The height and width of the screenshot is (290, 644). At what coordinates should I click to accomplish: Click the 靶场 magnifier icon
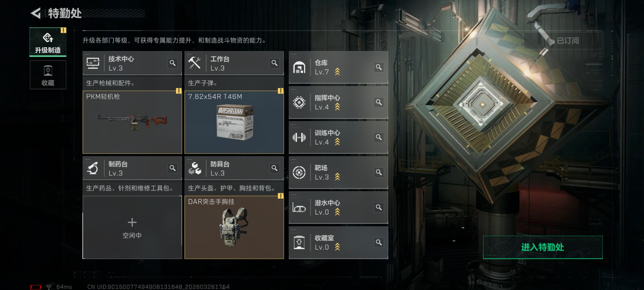point(379,172)
